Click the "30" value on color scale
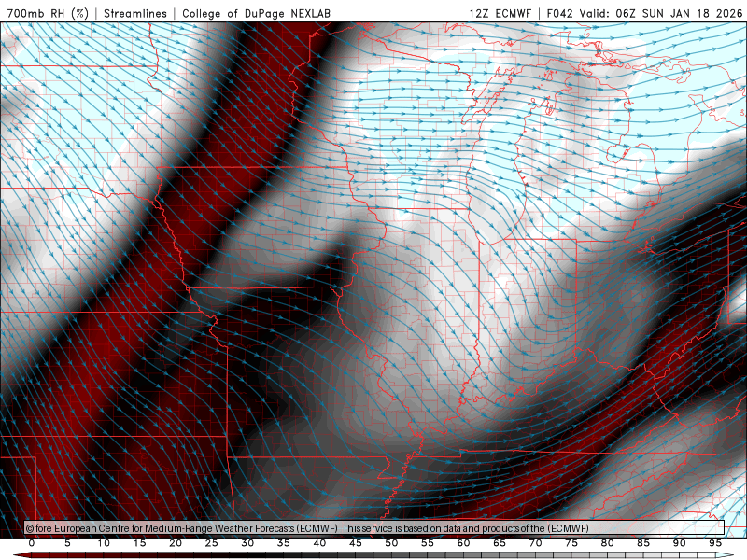This screenshot has height=560, width=747. click(247, 543)
